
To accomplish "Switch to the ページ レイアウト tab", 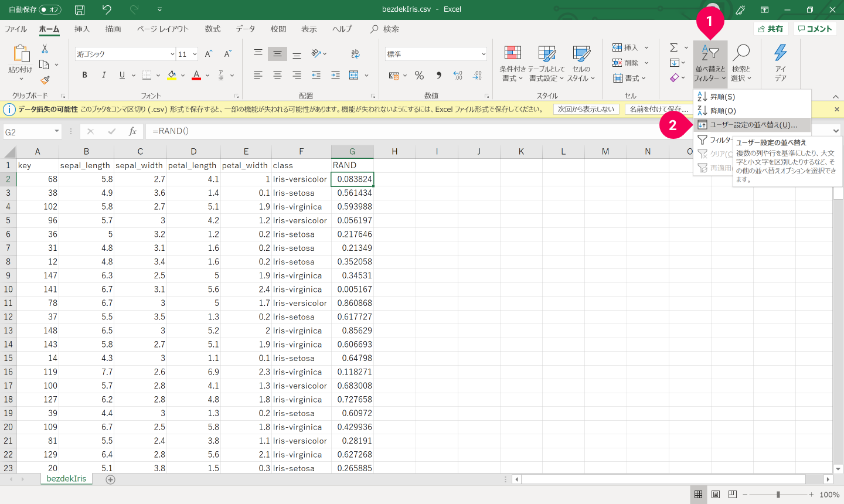I will coord(163,29).
